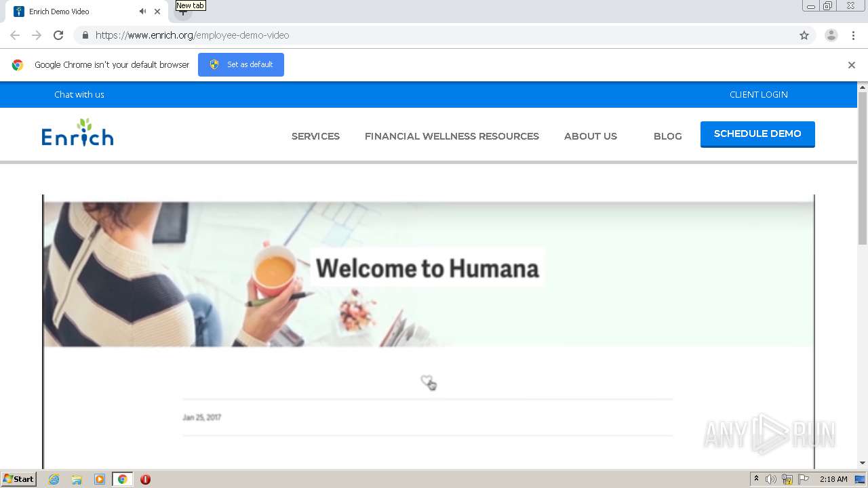
Task: Bookmark this page with the star icon
Action: pos(804,35)
